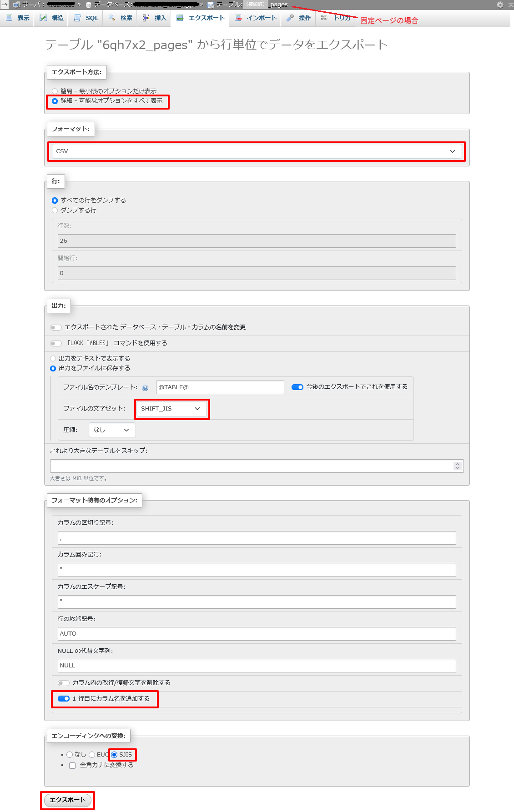
Task: Click the データベース breadcrumb link
Action: point(146,5)
